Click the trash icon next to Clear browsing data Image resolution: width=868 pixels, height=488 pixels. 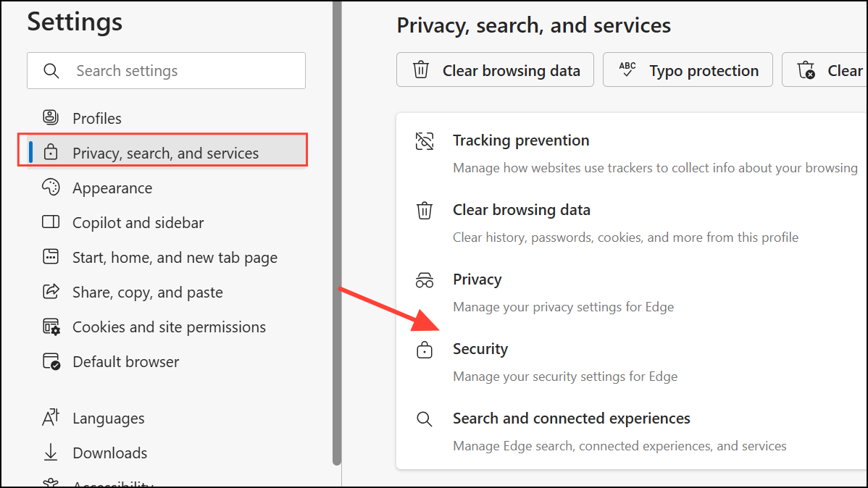coord(425,210)
